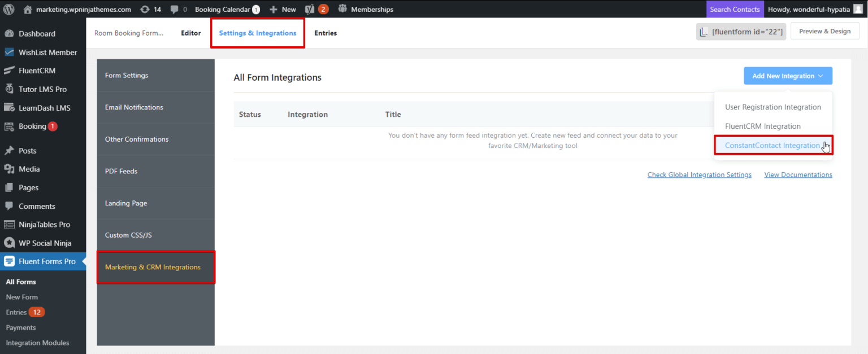Switch to the Editor tab

click(190, 33)
